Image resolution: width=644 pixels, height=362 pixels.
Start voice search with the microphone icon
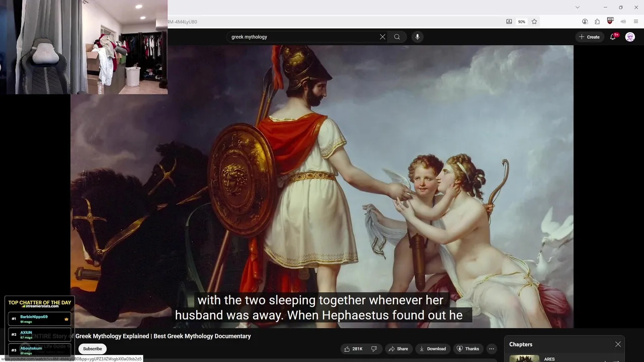click(x=417, y=37)
